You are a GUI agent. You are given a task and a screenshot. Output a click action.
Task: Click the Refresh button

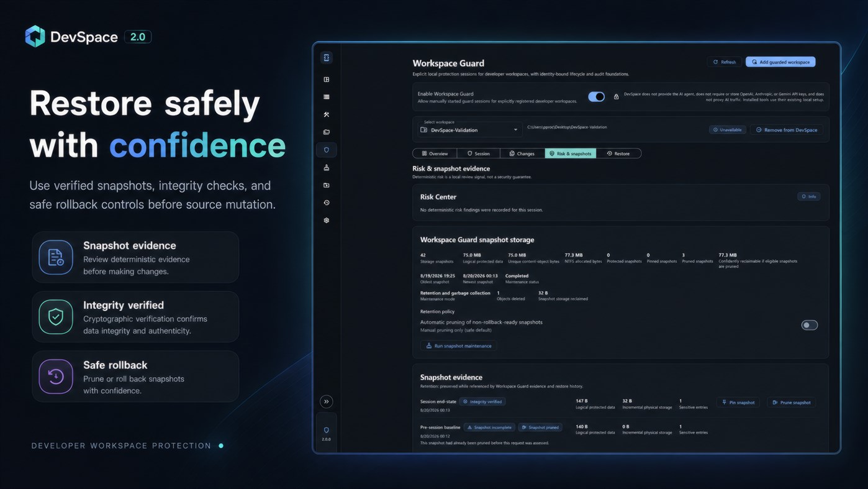725,62
